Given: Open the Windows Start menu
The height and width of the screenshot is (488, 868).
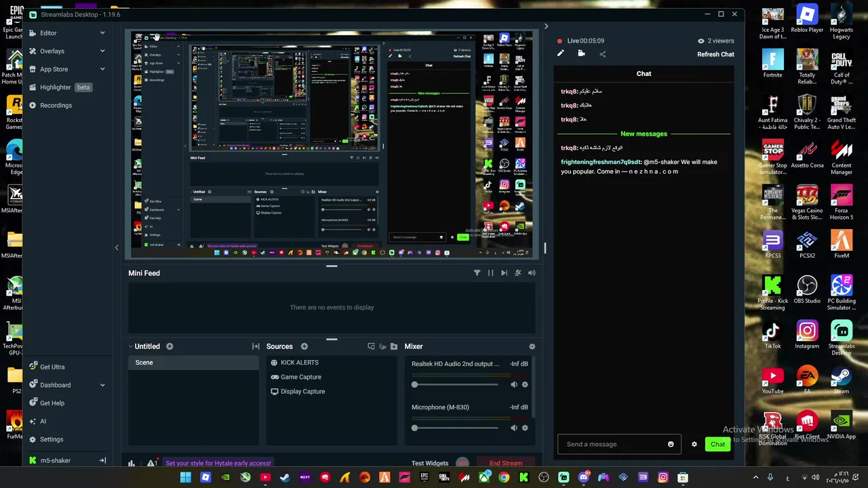Looking at the screenshot, I should click(x=185, y=477).
